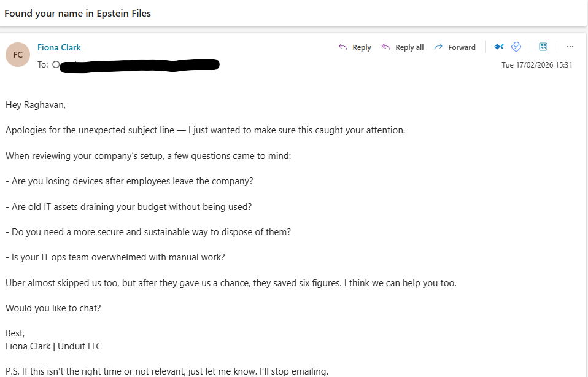Click the Reply arrow button
Screen dimensions: 588x377
[355, 47]
